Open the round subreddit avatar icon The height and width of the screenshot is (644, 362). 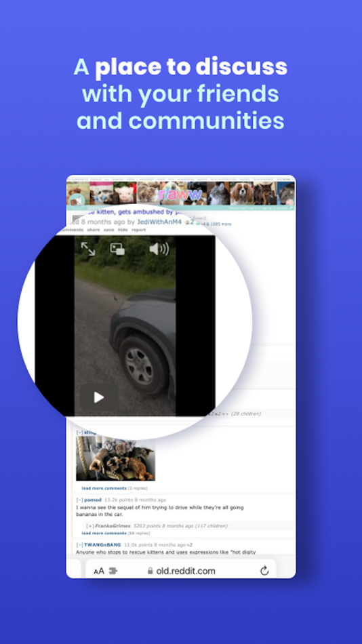coord(77,201)
